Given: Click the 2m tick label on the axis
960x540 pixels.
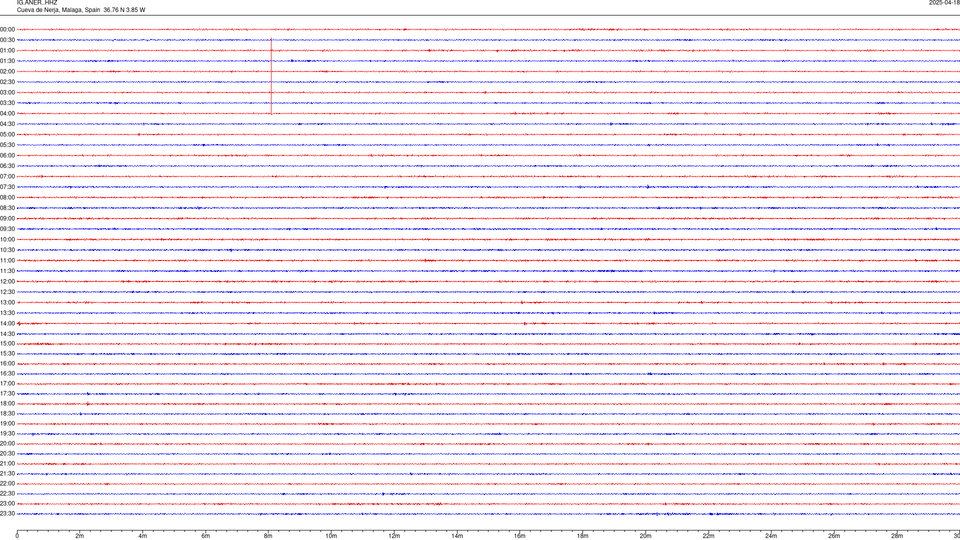Looking at the screenshot, I should coord(80,536).
